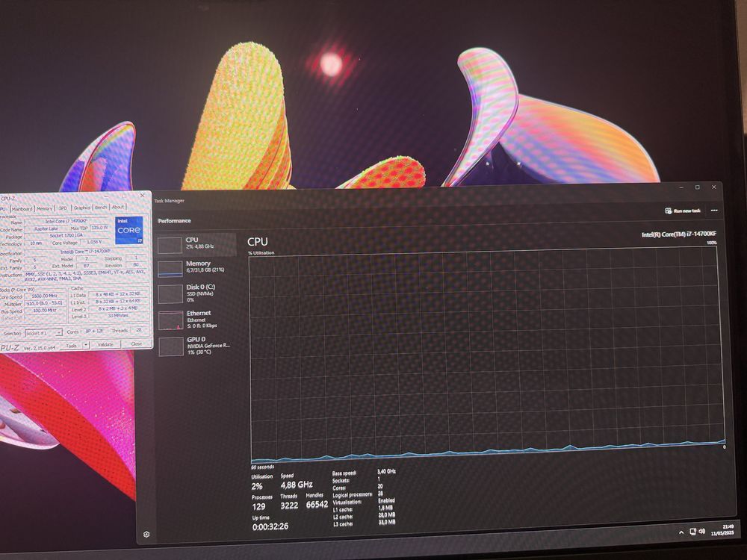This screenshot has width=747, height=560.
Task: Switch to the SPD tab in CPU-Z
Action: (x=63, y=208)
